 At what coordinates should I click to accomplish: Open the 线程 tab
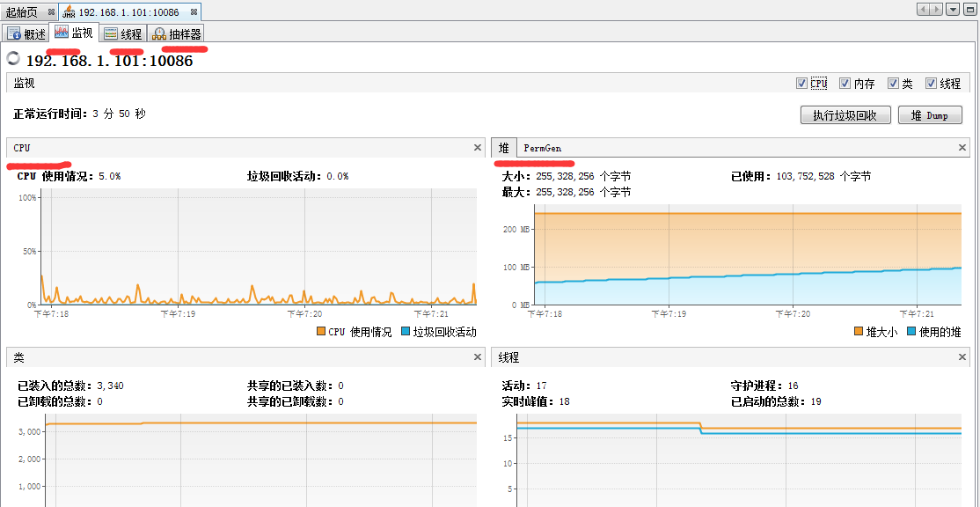pyautogui.click(x=123, y=33)
